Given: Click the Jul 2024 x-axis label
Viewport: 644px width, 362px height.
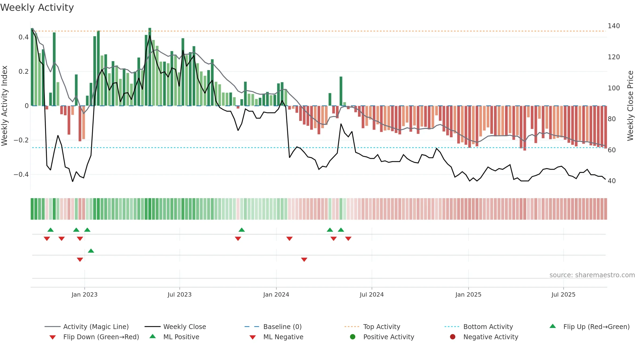Looking at the screenshot, I should pyautogui.click(x=372, y=294).
